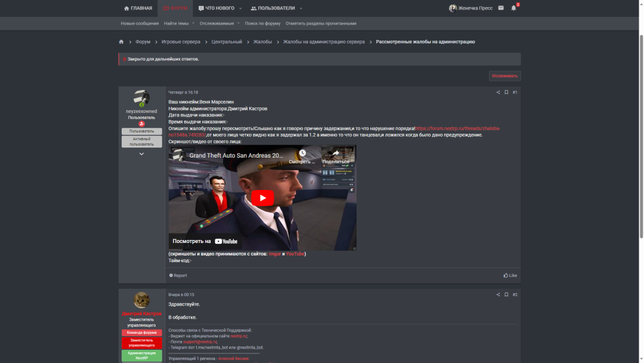Open the Женечка Пресс account menu
Viewport: 644px width, 363px height.
click(470, 8)
